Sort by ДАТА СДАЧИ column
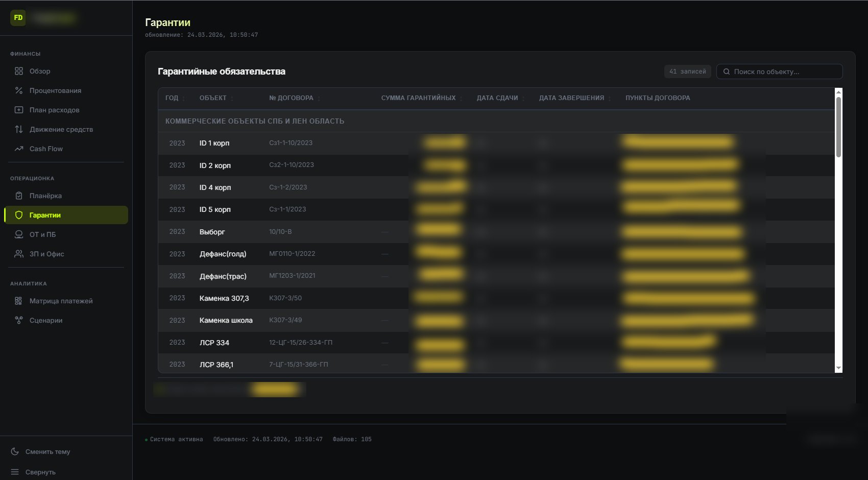This screenshot has height=480, width=868. [500, 98]
